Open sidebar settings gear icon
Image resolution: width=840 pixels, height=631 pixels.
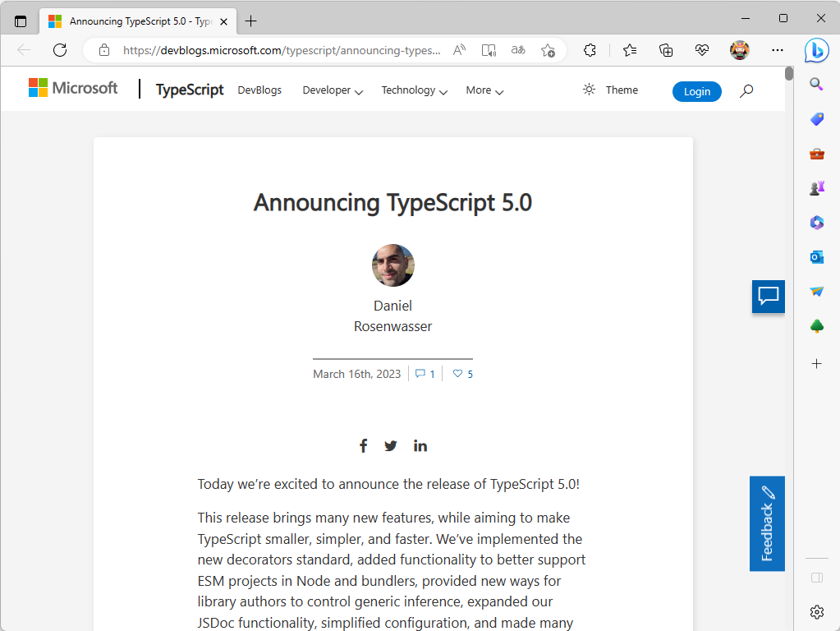point(816,612)
